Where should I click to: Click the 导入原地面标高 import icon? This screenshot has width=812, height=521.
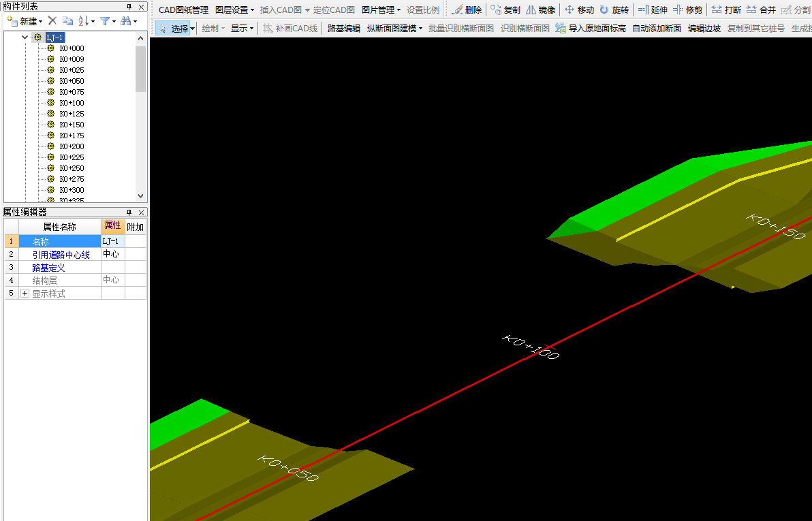(x=561, y=29)
